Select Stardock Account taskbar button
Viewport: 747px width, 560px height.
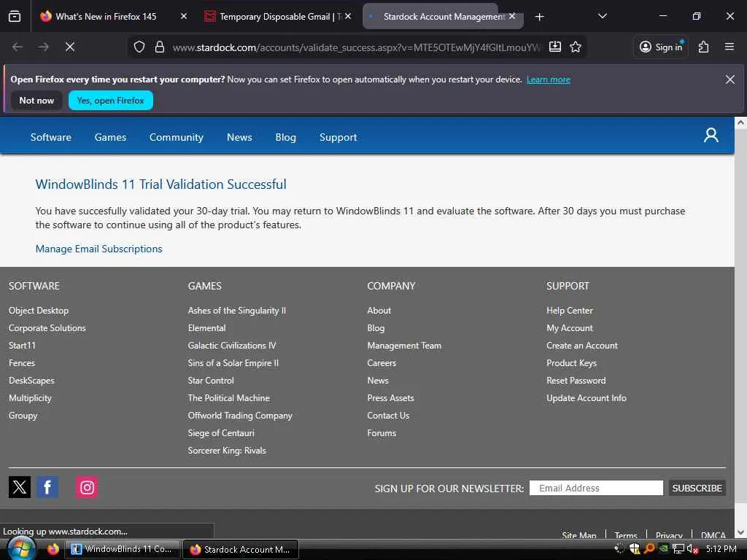click(x=241, y=549)
